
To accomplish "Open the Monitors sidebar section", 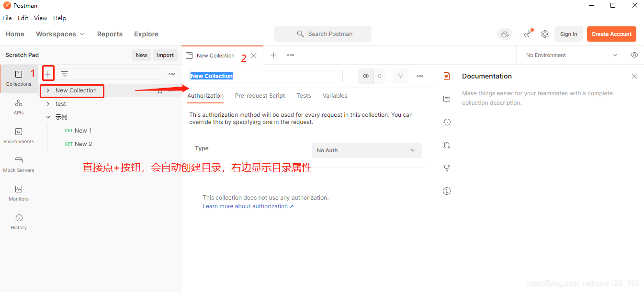I will [19, 193].
